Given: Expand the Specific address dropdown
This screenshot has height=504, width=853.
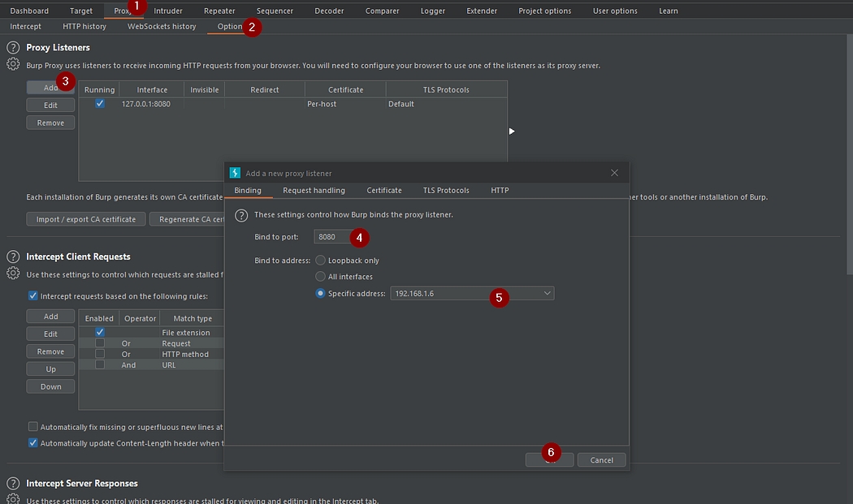Looking at the screenshot, I should [547, 293].
